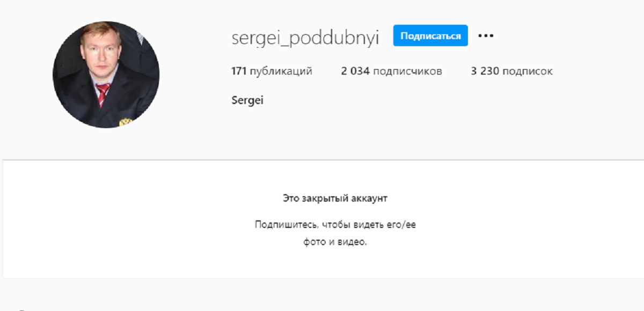Image resolution: width=644 pixels, height=311 pixels.
Task: Click the Подписаться follow button
Action: click(x=430, y=36)
